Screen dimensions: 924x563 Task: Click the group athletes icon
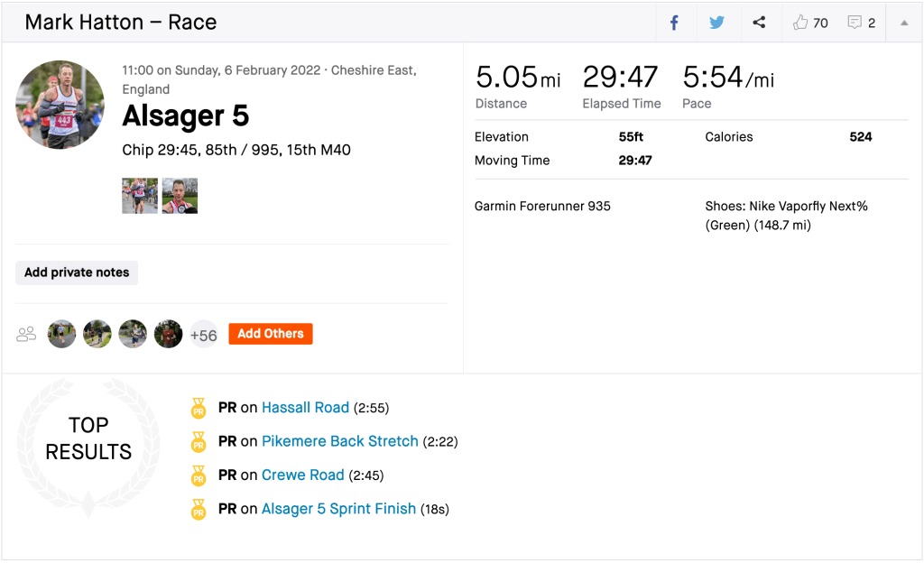click(26, 335)
